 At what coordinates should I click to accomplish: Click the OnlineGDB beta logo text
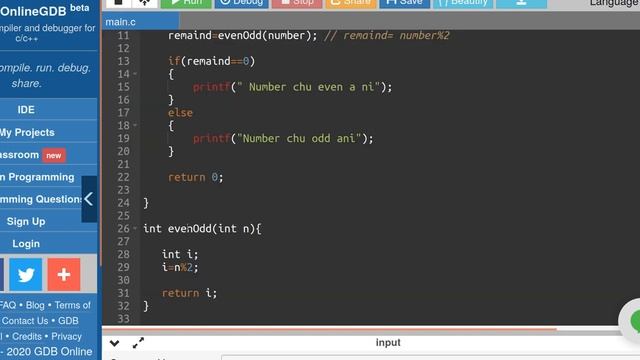pyautogui.click(x=44, y=10)
